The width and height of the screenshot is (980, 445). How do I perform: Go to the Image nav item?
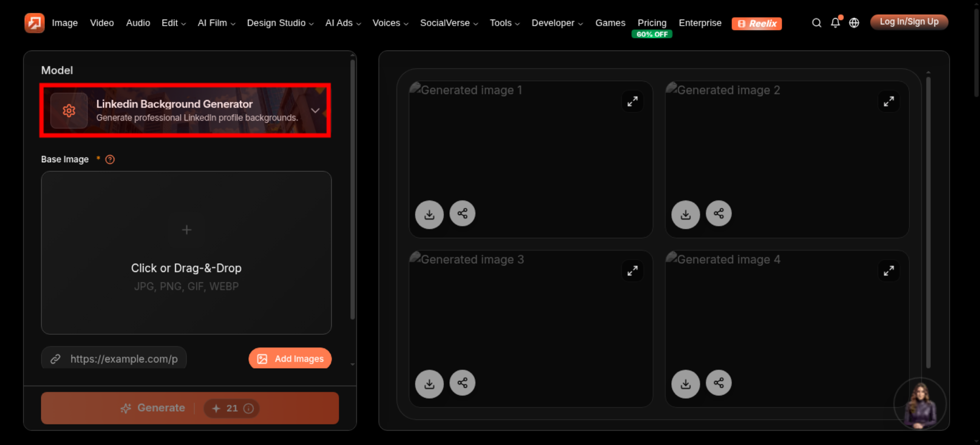tap(65, 23)
